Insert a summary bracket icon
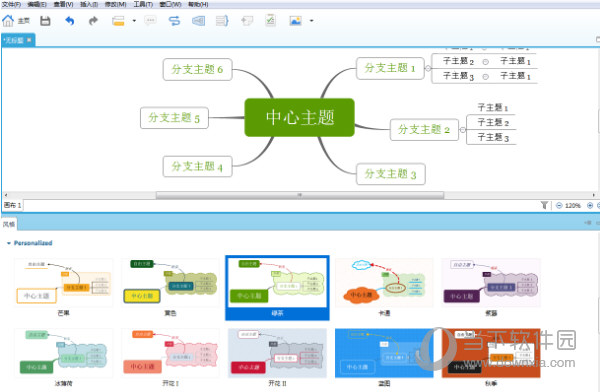This screenshot has height=392, width=600. [222, 21]
